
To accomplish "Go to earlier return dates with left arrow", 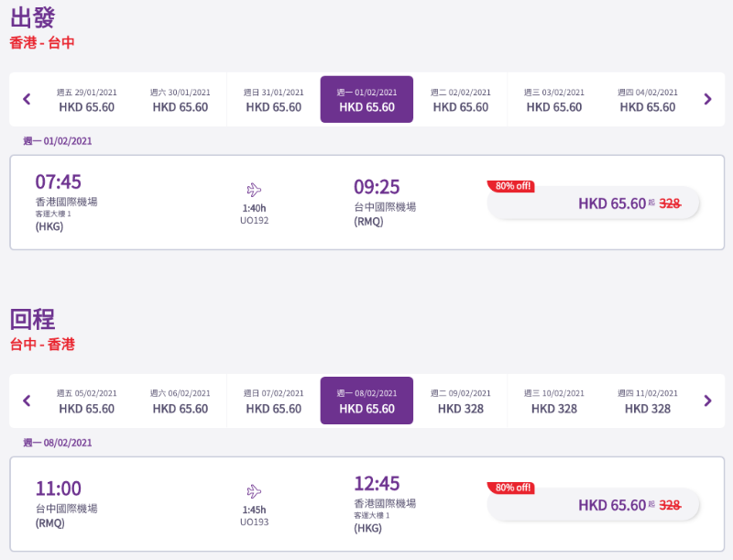I will 27,401.
